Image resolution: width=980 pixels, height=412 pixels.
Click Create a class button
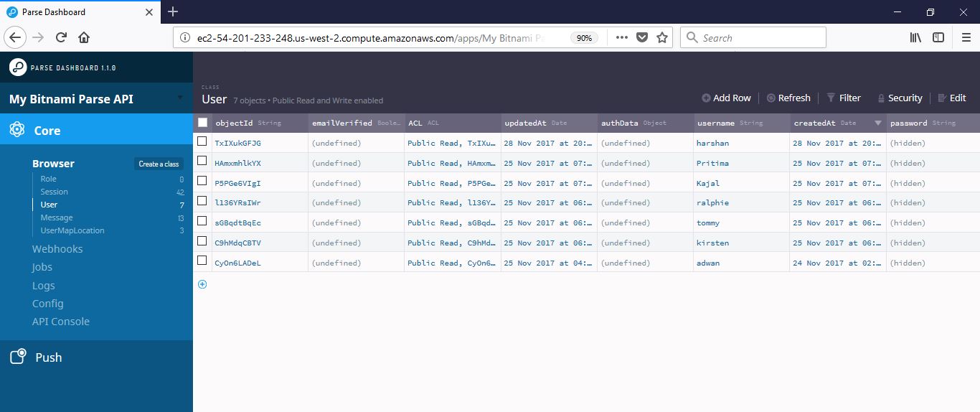pos(159,164)
